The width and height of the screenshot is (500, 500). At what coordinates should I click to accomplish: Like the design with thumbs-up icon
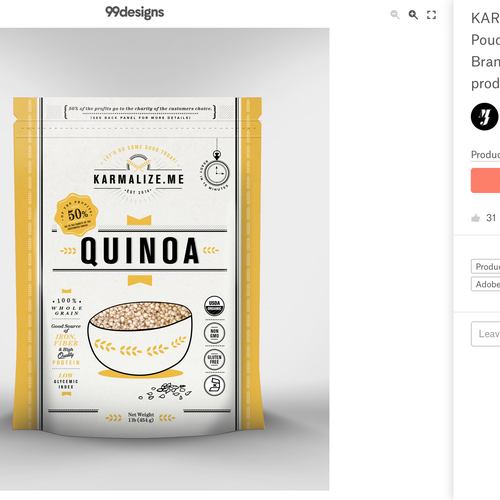pos(475,218)
